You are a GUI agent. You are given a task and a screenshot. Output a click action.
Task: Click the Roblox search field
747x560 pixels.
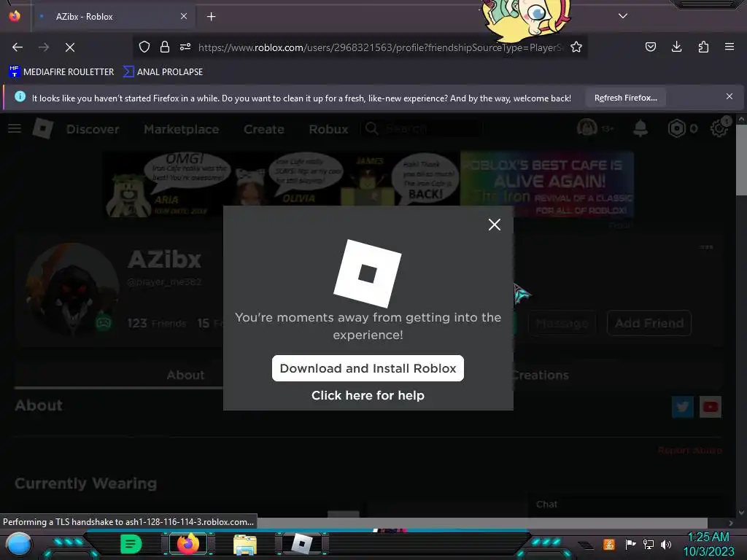tap(422, 129)
